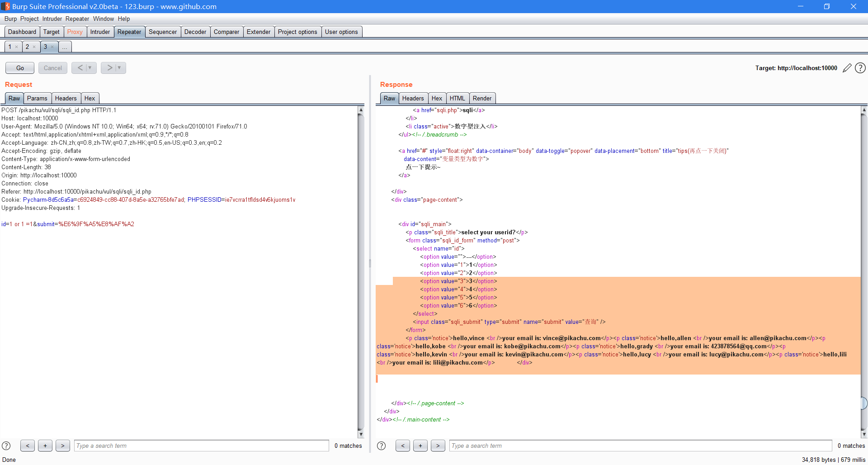868x465 pixels.
Task: Open the back history dropdown arrow
Action: coord(90,68)
